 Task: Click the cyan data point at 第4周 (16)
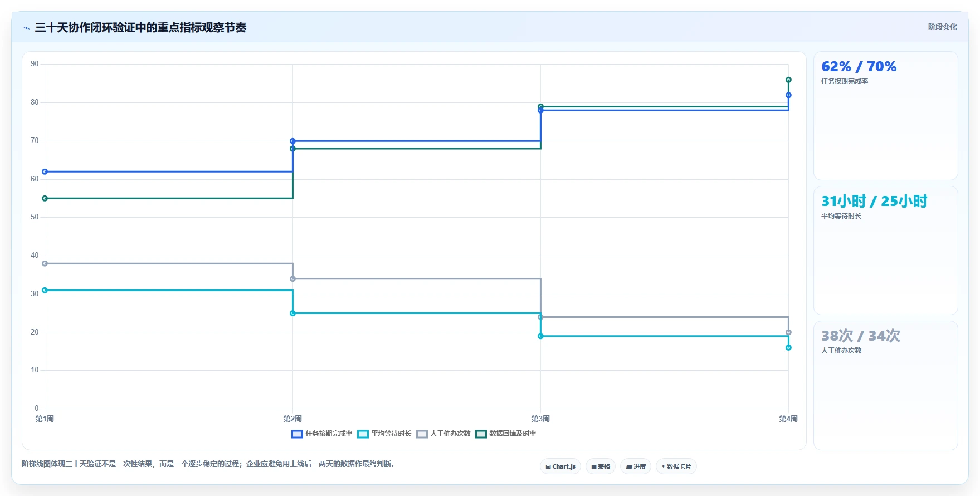pyautogui.click(x=788, y=348)
